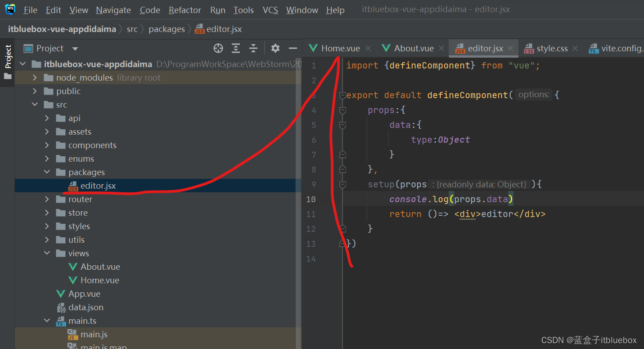This screenshot has width=644, height=349.
Task: Select editor.jsx in project tree
Action: [158, 186]
